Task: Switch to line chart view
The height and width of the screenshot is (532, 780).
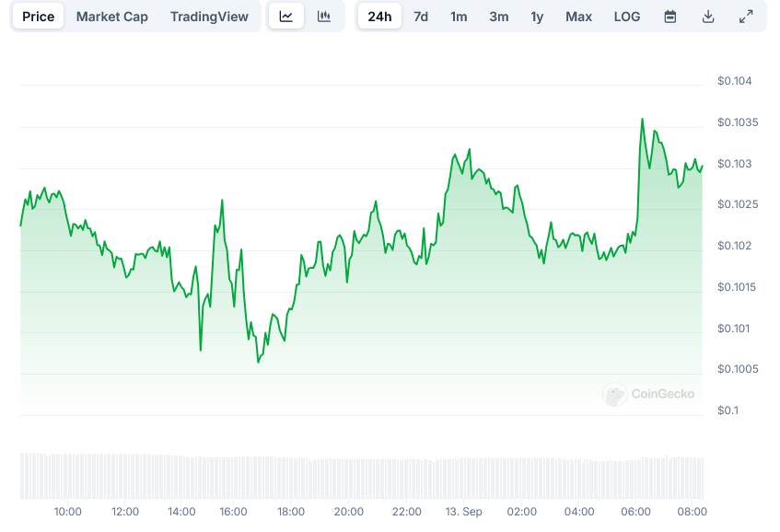Action: [286, 17]
